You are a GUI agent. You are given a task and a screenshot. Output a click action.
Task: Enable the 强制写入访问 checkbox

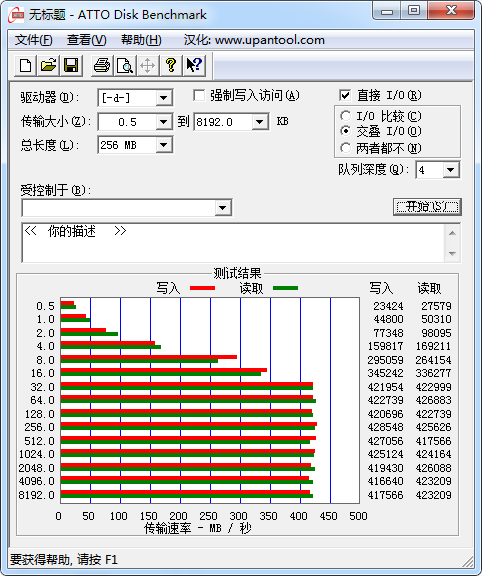click(x=199, y=96)
